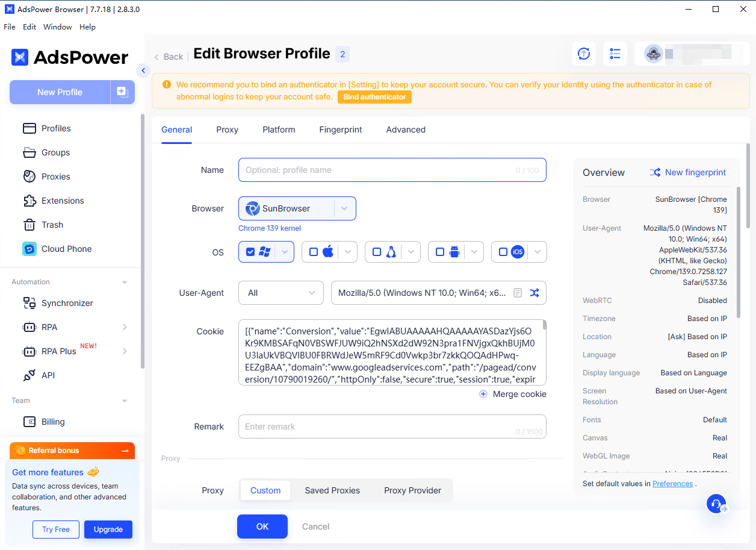Click the batch create icon beside New Profile
756x550 pixels.
(x=122, y=92)
